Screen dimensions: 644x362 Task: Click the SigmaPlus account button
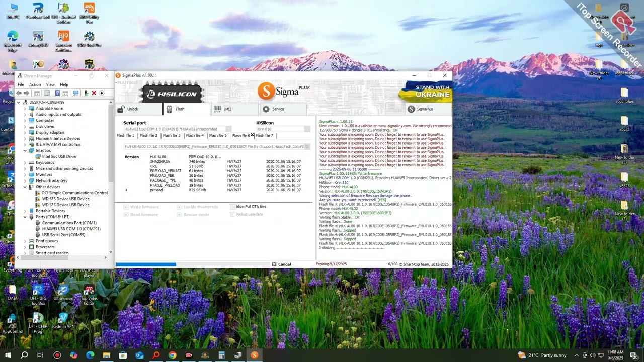click(429, 109)
